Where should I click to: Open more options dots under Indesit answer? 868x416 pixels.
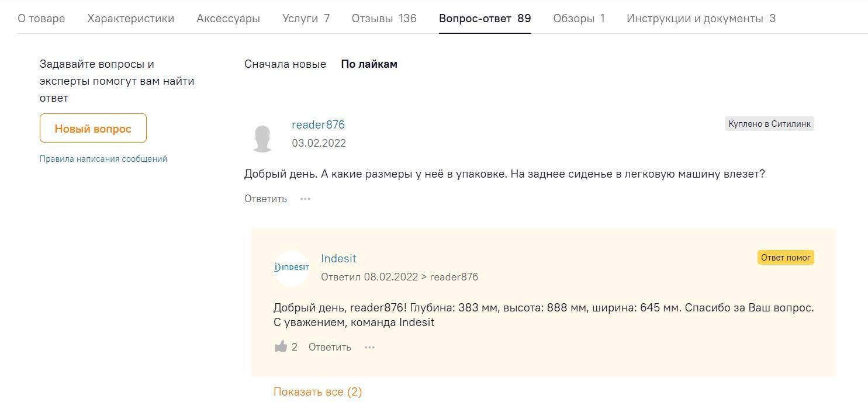click(x=369, y=347)
